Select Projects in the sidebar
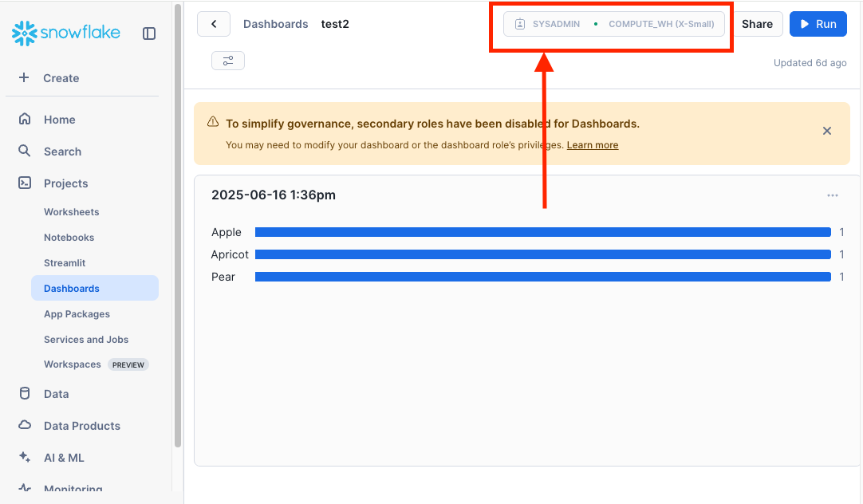 tap(66, 183)
